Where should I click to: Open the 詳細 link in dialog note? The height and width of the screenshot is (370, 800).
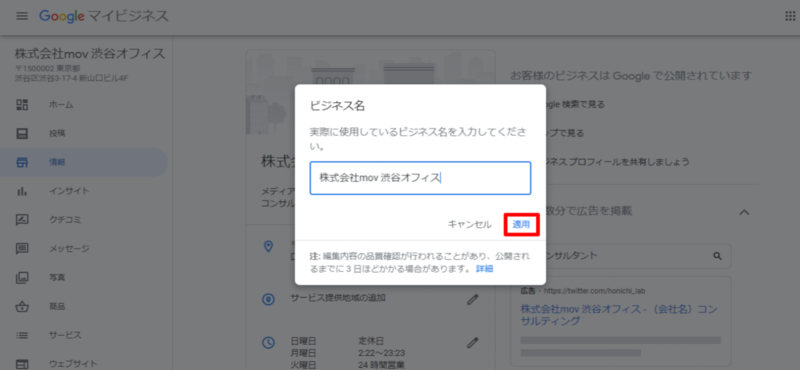(x=485, y=268)
